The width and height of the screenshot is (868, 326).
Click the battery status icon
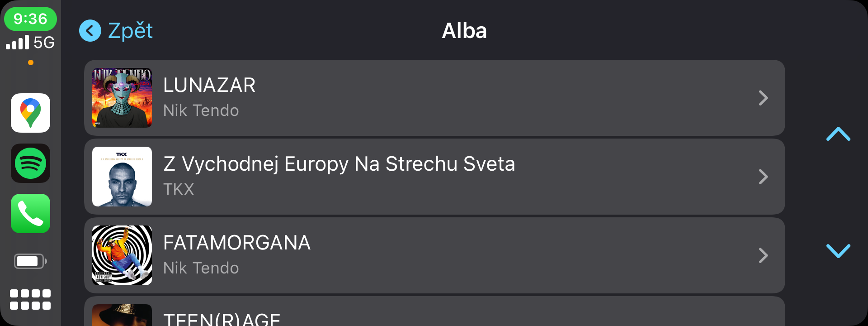coord(30,261)
